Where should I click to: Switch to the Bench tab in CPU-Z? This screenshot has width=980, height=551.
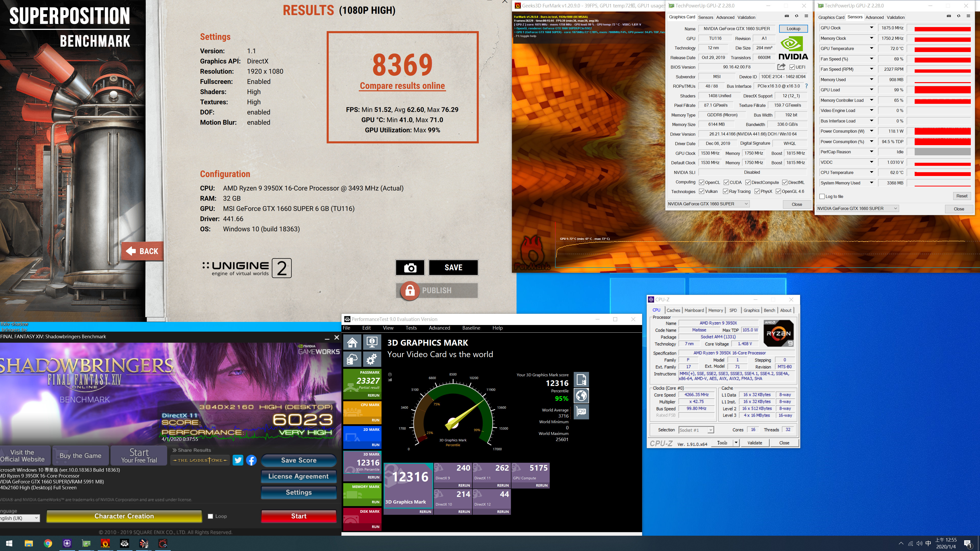point(769,310)
